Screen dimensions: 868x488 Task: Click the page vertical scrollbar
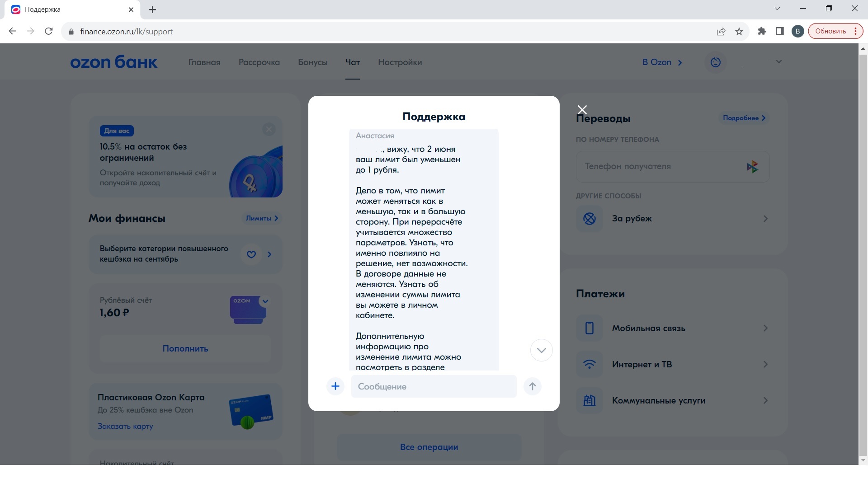(863, 253)
